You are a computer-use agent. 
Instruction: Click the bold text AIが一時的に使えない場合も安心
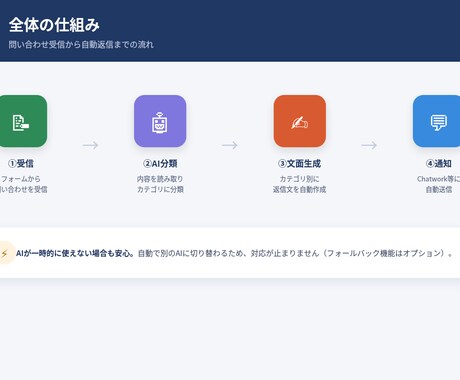pos(73,253)
